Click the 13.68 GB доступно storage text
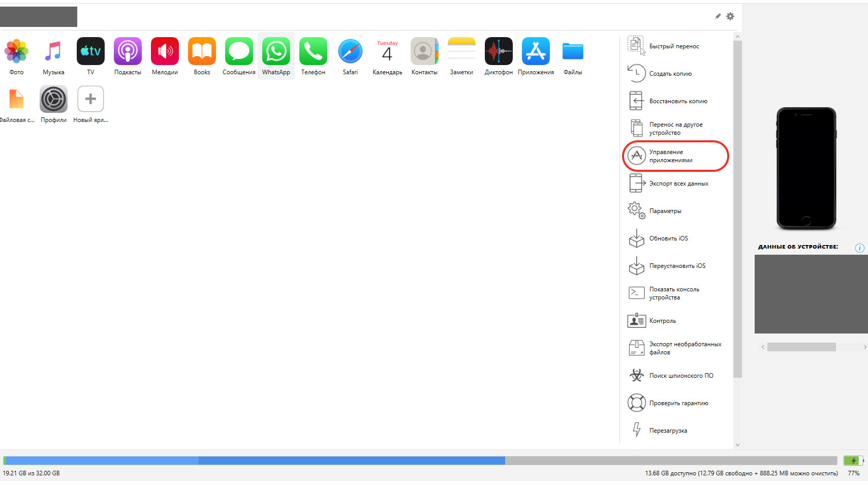Screen dimensions: 868x485 click(741, 473)
